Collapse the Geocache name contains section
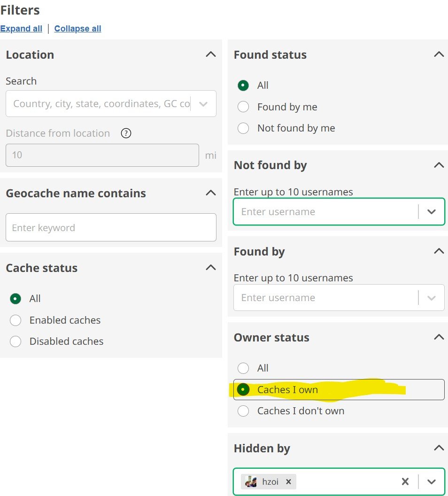This screenshot has width=448, height=496. (211, 193)
